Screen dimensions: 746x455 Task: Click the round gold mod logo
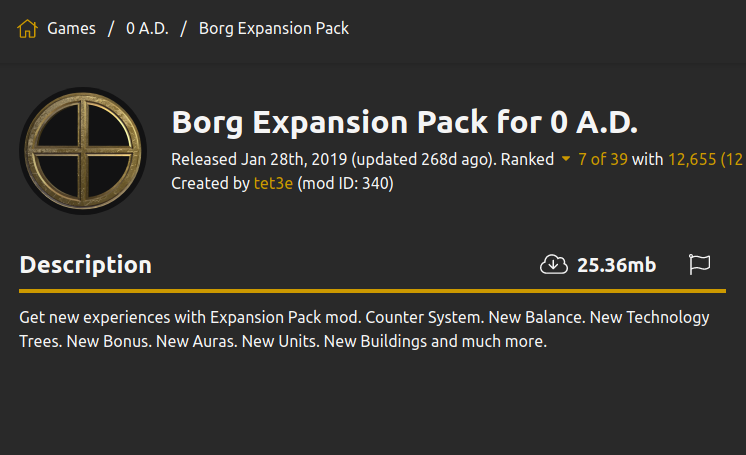pyautogui.click(x=83, y=151)
